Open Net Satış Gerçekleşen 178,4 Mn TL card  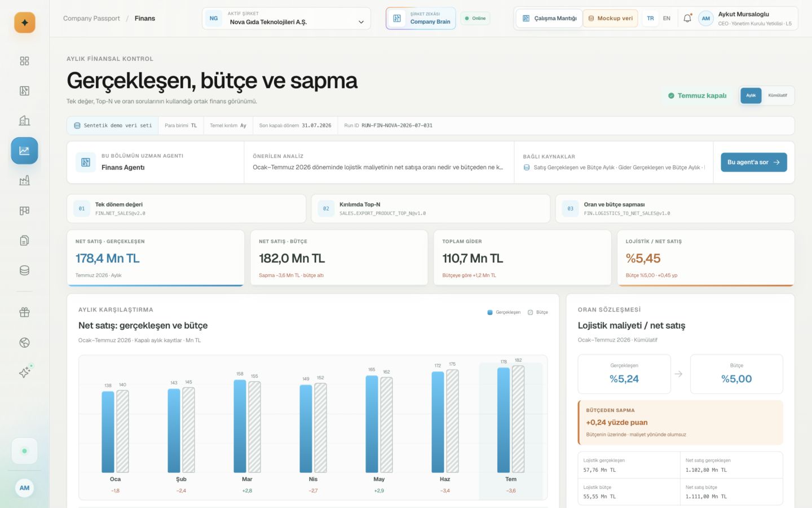point(156,258)
